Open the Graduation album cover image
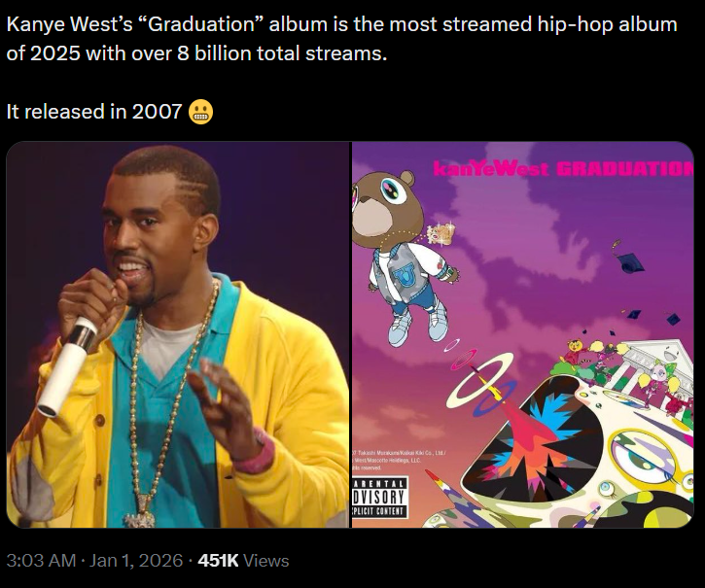The width and height of the screenshot is (705, 588). (523, 334)
